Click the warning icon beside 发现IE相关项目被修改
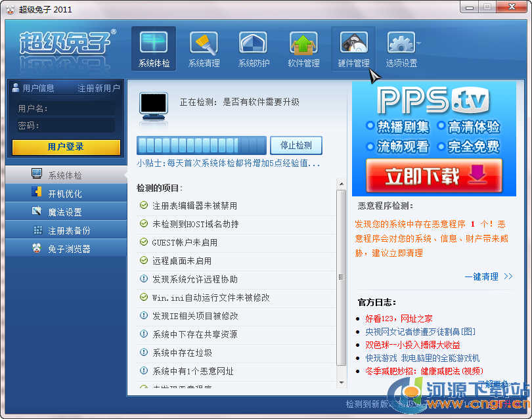Screen dimensions: 532x419 pos(144,315)
